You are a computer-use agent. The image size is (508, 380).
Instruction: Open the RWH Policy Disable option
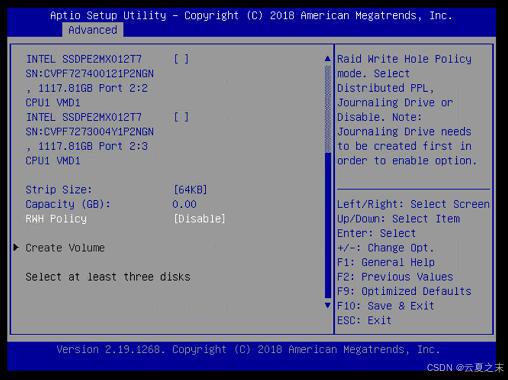pos(199,219)
